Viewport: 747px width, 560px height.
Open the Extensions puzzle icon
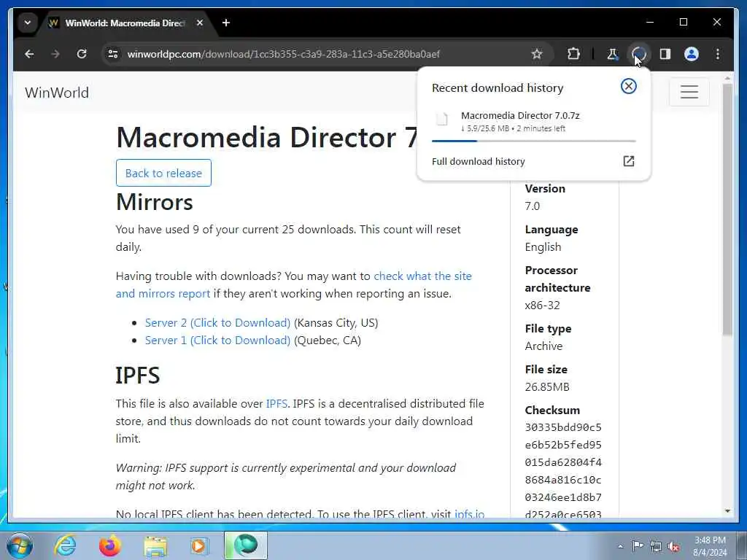click(x=573, y=54)
